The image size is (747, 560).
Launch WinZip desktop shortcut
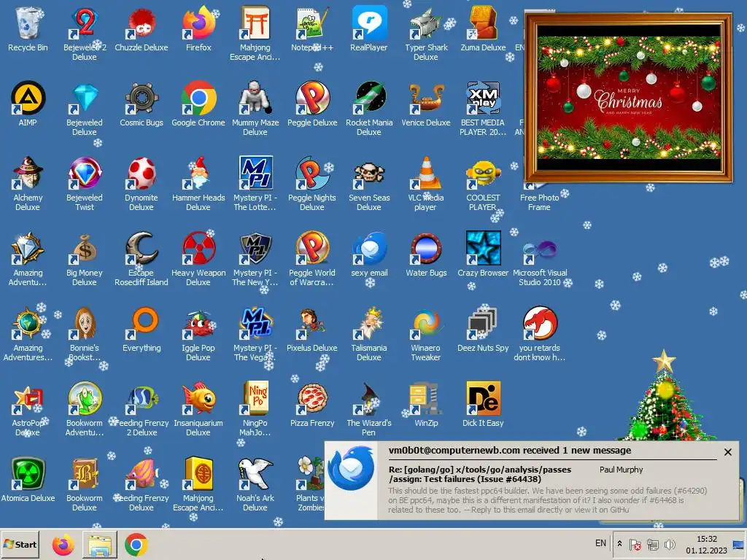click(426, 405)
